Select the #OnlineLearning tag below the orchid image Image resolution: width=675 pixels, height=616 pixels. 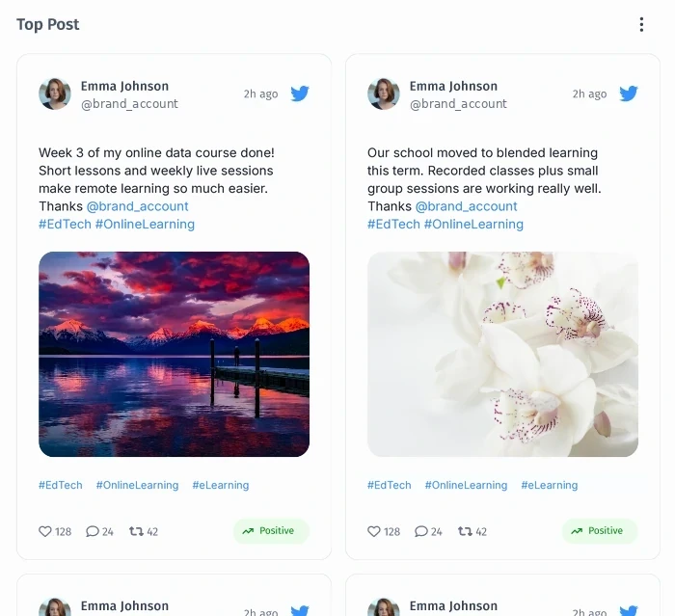click(466, 485)
